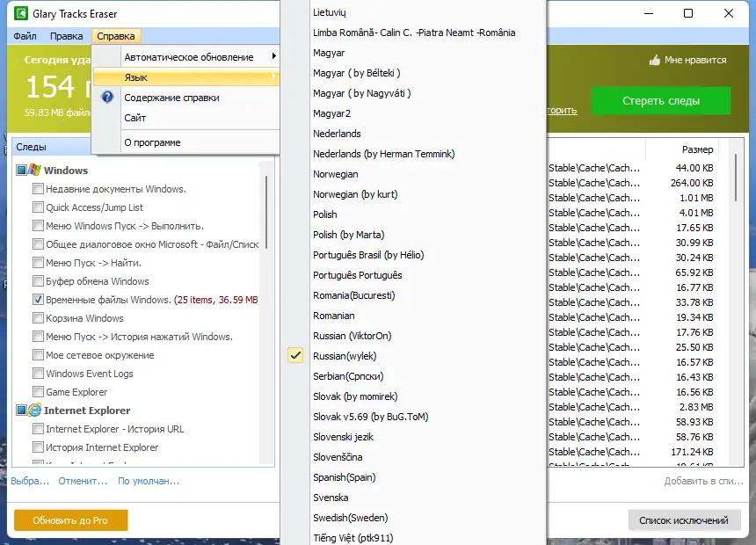Click the Glary Tracks Eraser app icon

pyautogui.click(x=20, y=13)
